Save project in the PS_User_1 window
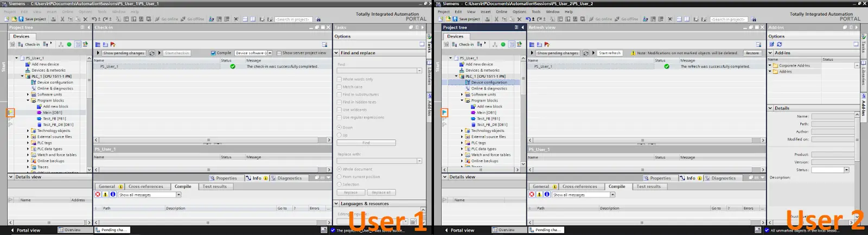Image resolution: width=868 pixels, height=235 pixels. click(33, 19)
